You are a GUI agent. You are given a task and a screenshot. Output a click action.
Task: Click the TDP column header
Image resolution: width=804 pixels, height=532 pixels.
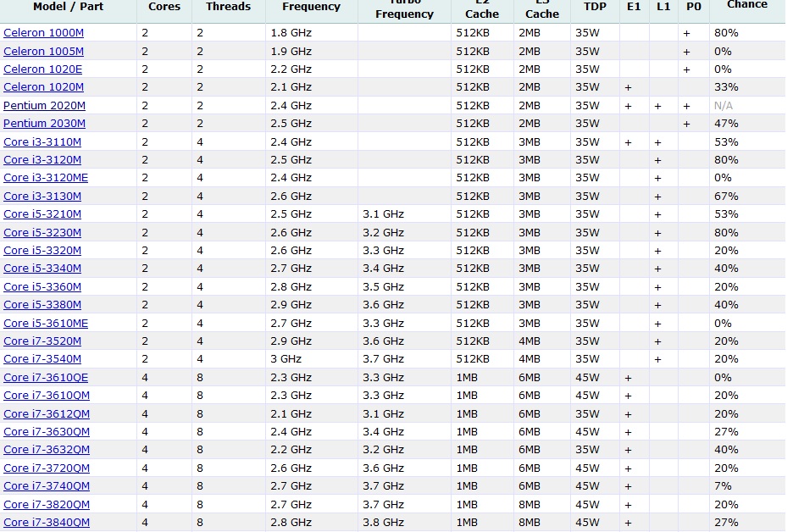(595, 7)
